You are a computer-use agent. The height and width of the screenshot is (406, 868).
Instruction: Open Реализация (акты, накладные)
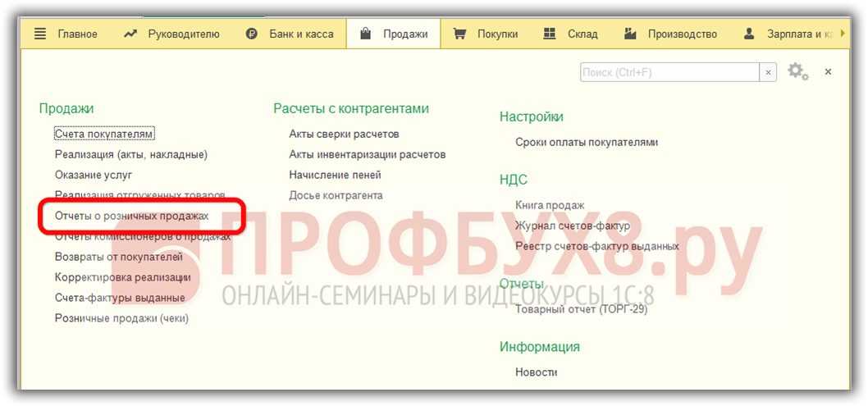[131, 154]
